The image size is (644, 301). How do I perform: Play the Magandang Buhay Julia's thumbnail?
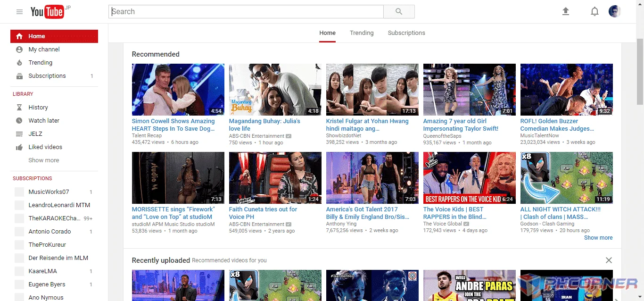[x=275, y=90]
